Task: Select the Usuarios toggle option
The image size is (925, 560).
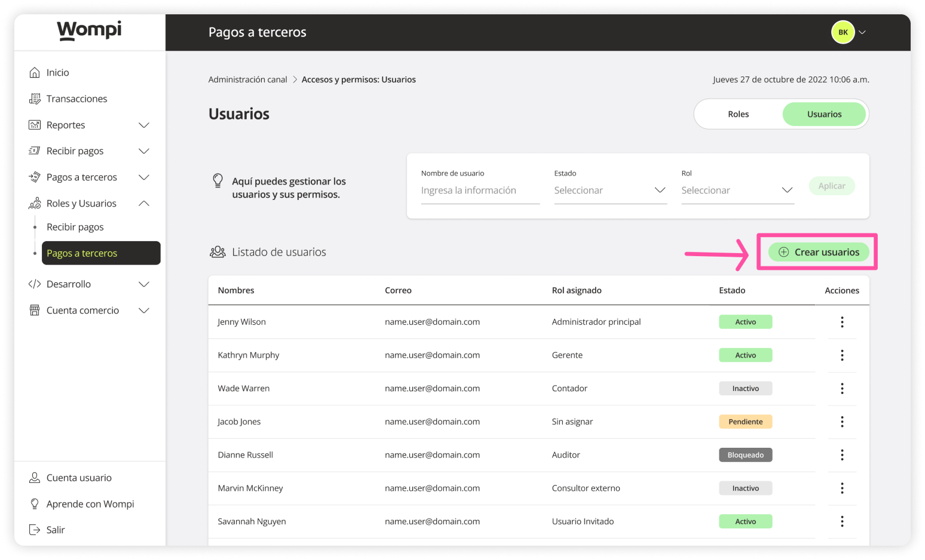Action: coord(824,114)
